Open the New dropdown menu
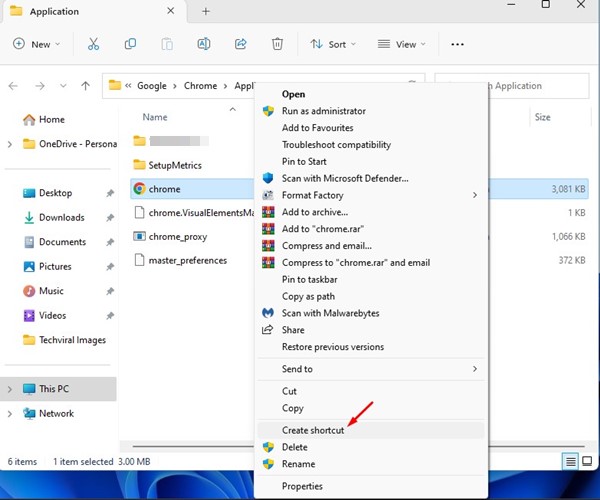The image size is (600, 500). pos(36,44)
